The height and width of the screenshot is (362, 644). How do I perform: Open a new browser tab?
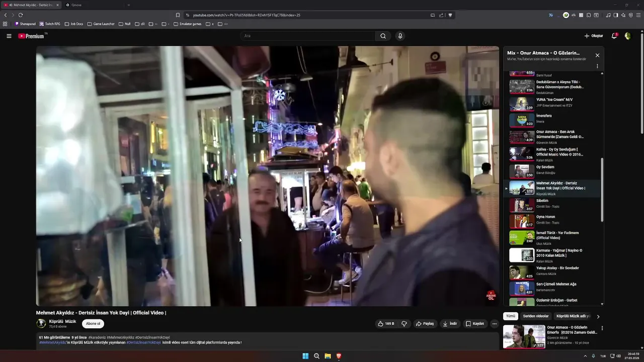point(128,5)
